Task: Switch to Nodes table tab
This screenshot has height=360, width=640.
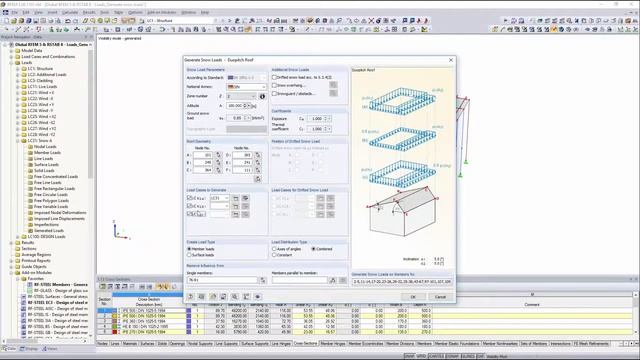Action: (x=102, y=344)
